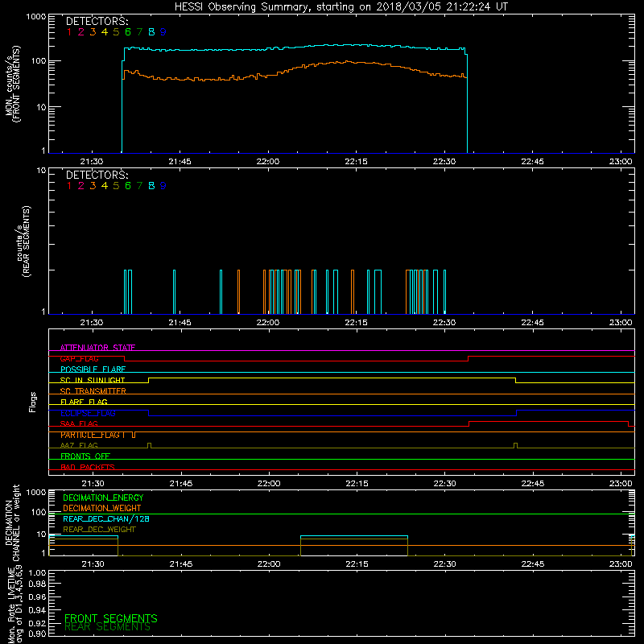644x644 pixels.
Task: Click the ATTENUATOR_STATE flag label
Action: (97, 348)
